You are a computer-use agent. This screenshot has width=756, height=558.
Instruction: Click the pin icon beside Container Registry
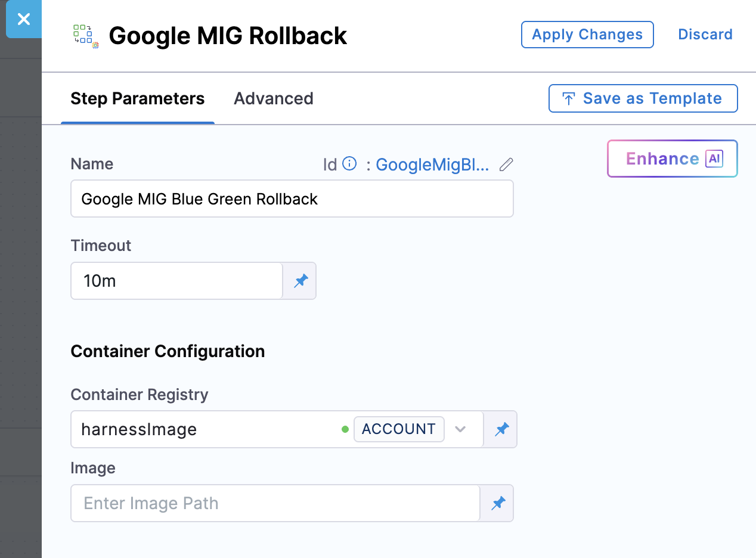[x=501, y=429]
